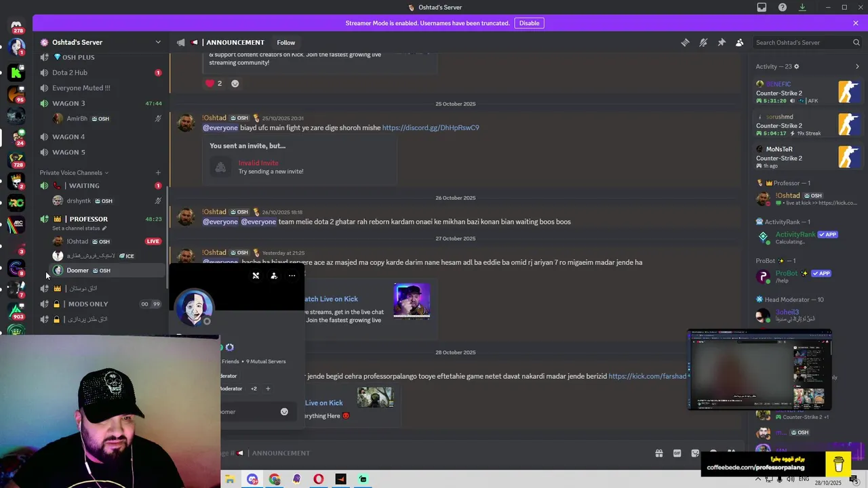Open File Explorer in Windows taskbar

pyautogui.click(x=230, y=479)
